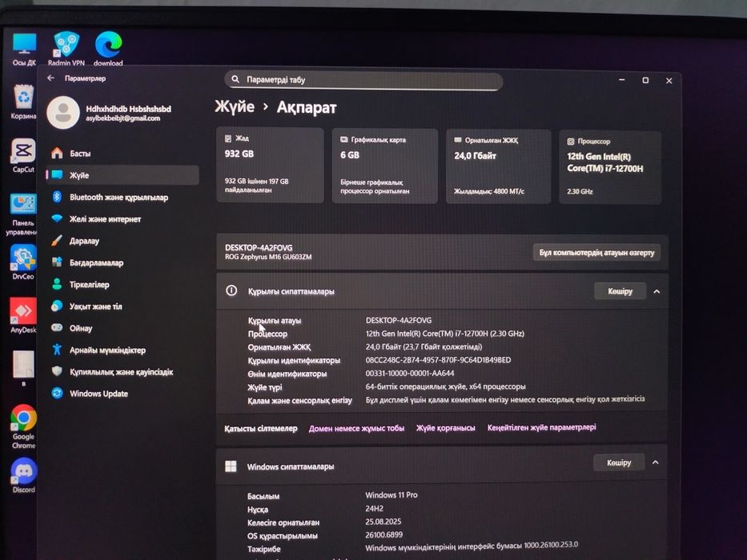This screenshot has height=560, width=747.
Task: Click the asylbekbeibjt@gmail.com account email
Action: coord(123,118)
